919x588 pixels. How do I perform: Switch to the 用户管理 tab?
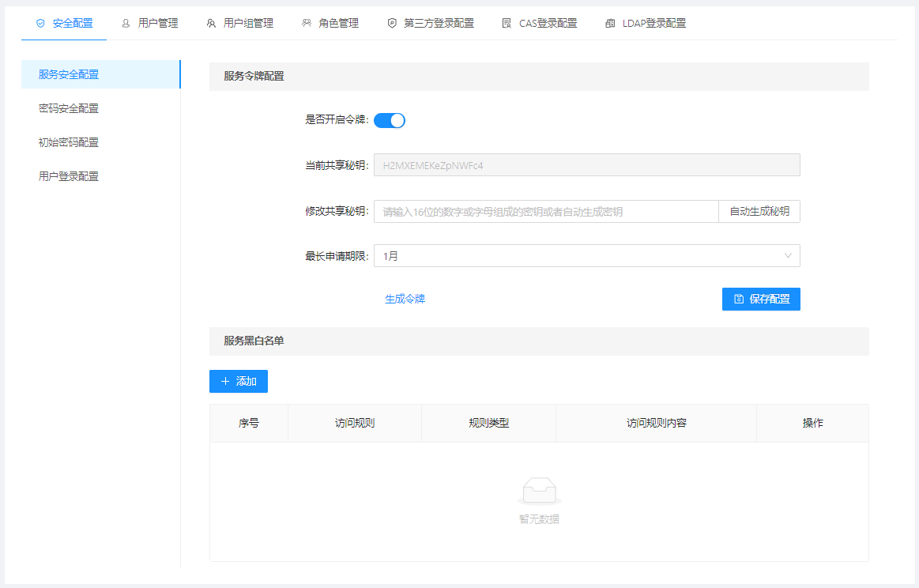click(x=150, y=24)
